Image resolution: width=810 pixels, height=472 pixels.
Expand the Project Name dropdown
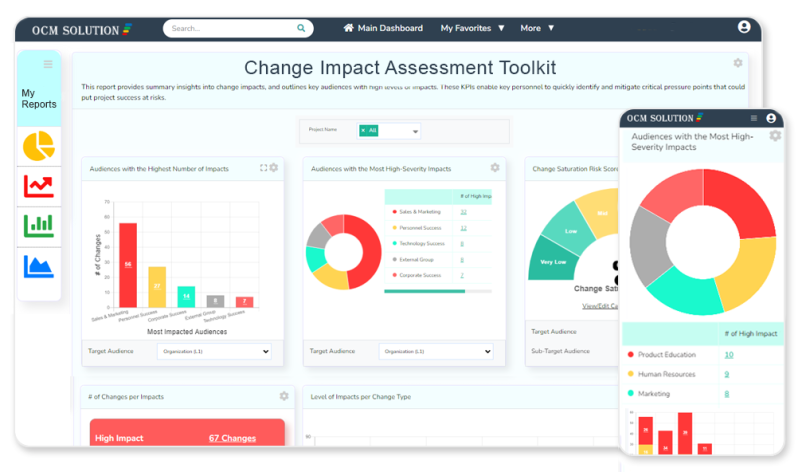[415, 131]
